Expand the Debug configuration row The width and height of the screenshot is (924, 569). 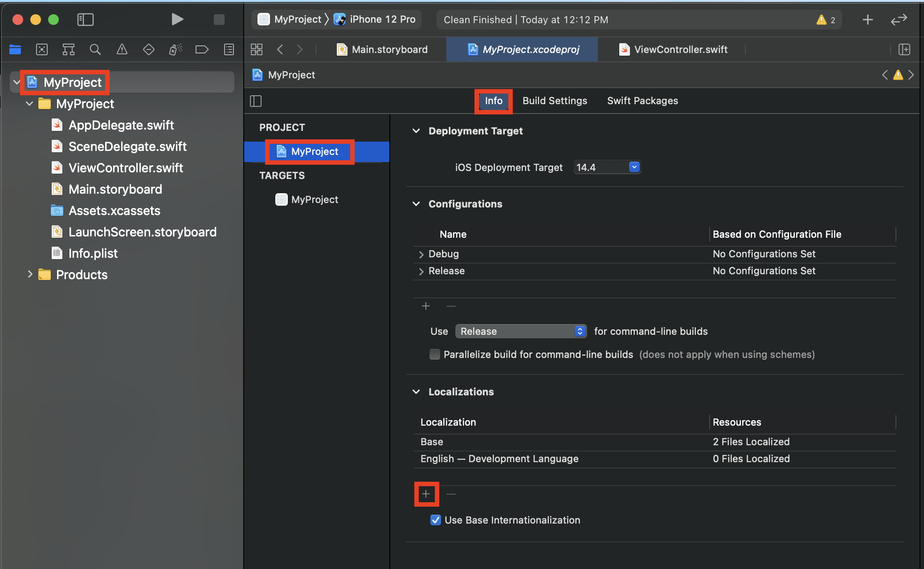pos(421,254)
